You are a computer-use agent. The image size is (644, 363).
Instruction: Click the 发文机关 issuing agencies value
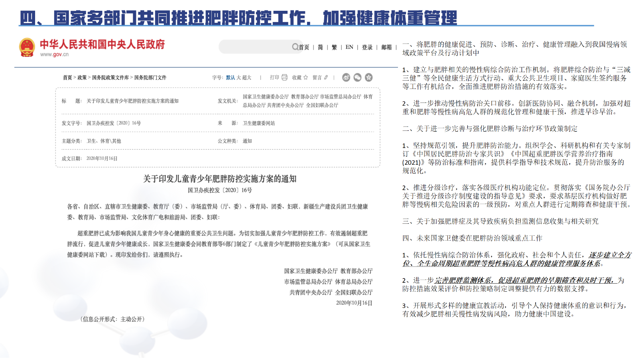point(308,101)
